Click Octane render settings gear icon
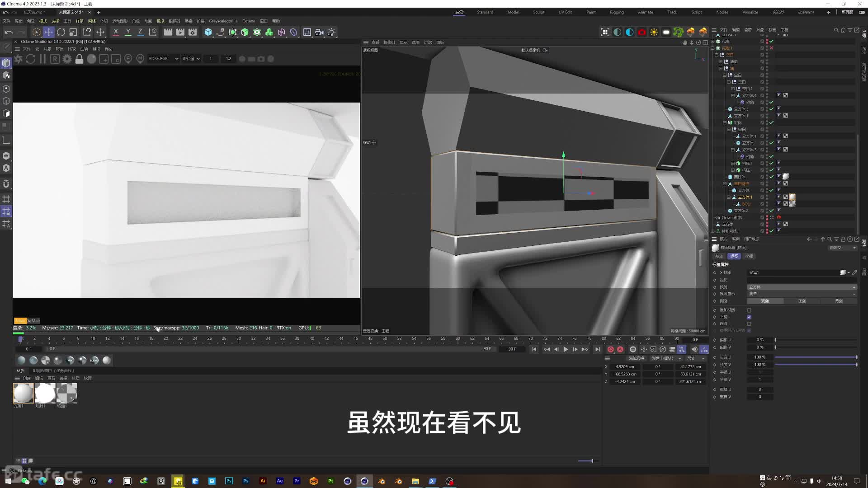Screen dimensions: 868x488 [x=67, y=59]
